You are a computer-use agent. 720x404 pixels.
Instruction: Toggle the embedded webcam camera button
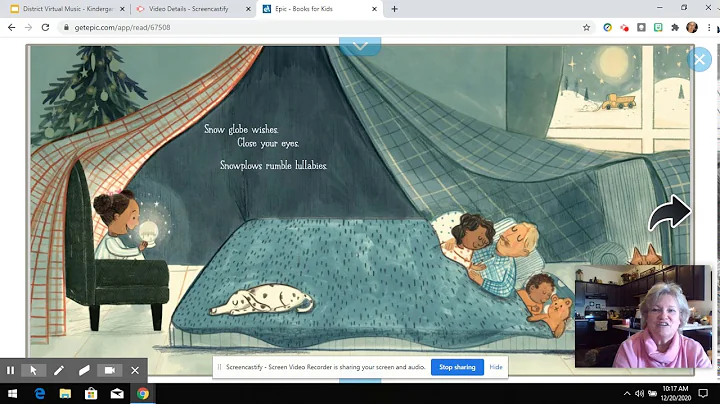click(110, 370)
